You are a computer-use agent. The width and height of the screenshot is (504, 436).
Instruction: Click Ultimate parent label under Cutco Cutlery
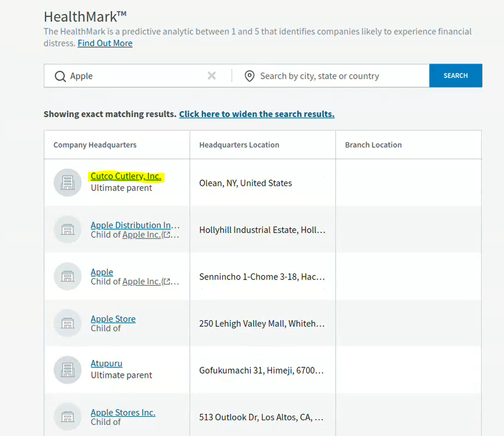pyautogui.click(x=122, y=188)
